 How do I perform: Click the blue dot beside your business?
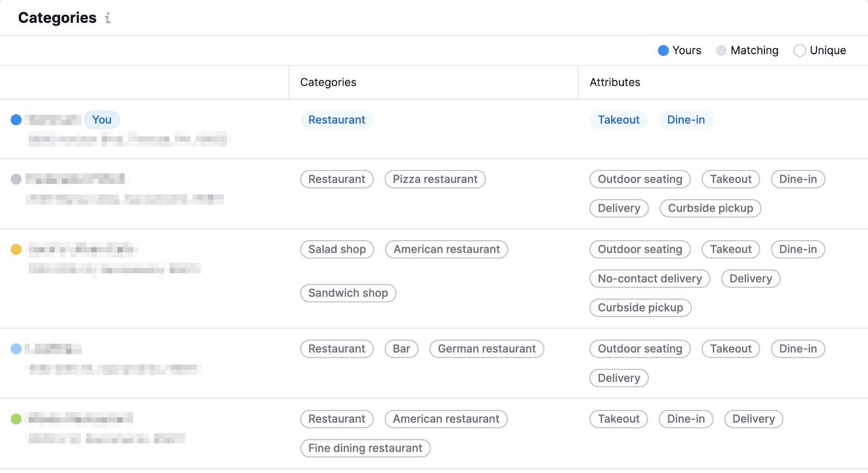click(x=16, y=120)
